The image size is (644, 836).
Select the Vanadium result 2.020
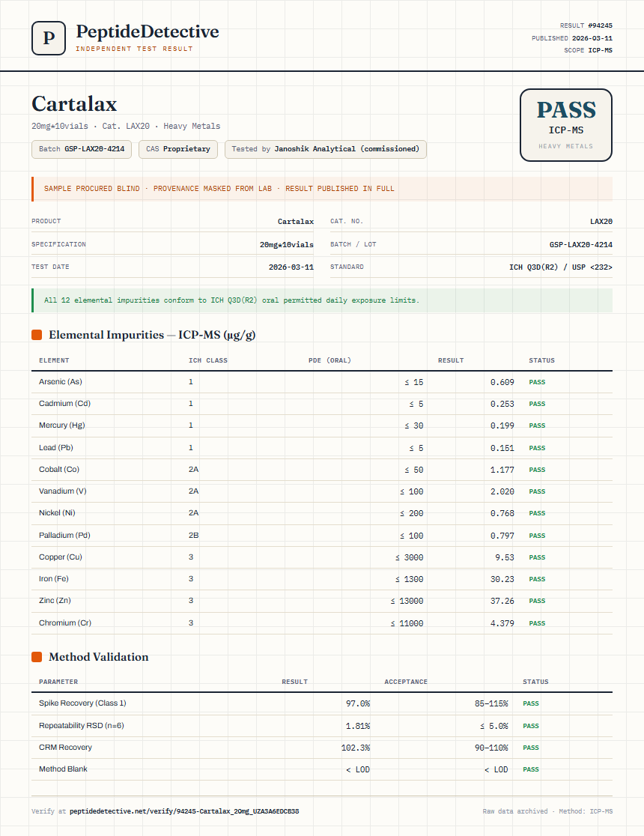pos(502,491)
